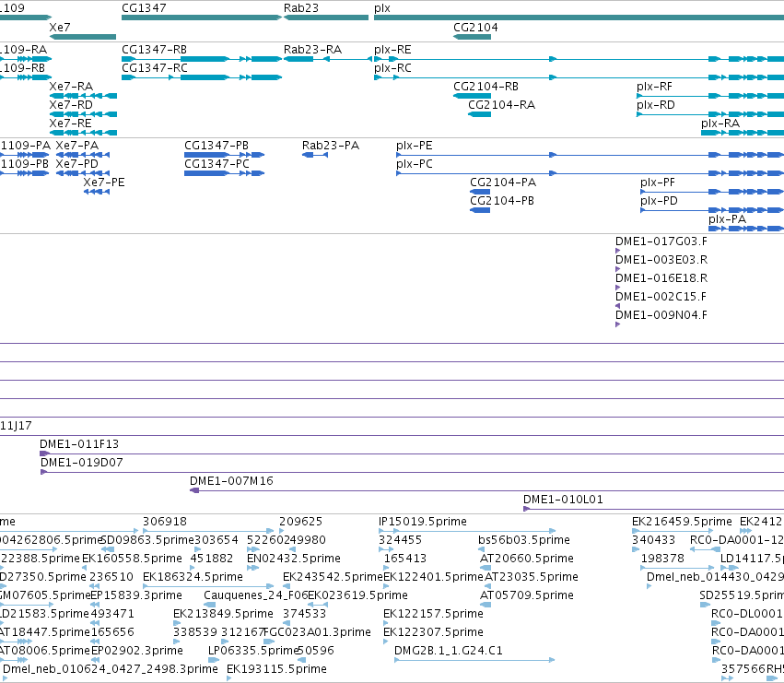784x683 pixels.
Task: Click the plx-RA transcript label
Action: click(720, 124)
